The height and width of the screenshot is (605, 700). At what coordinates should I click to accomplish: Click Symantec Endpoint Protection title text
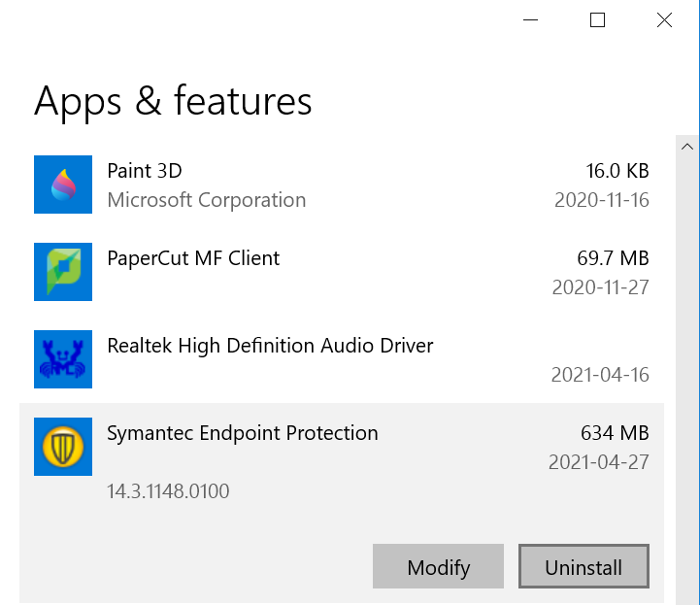click(243, 433)
